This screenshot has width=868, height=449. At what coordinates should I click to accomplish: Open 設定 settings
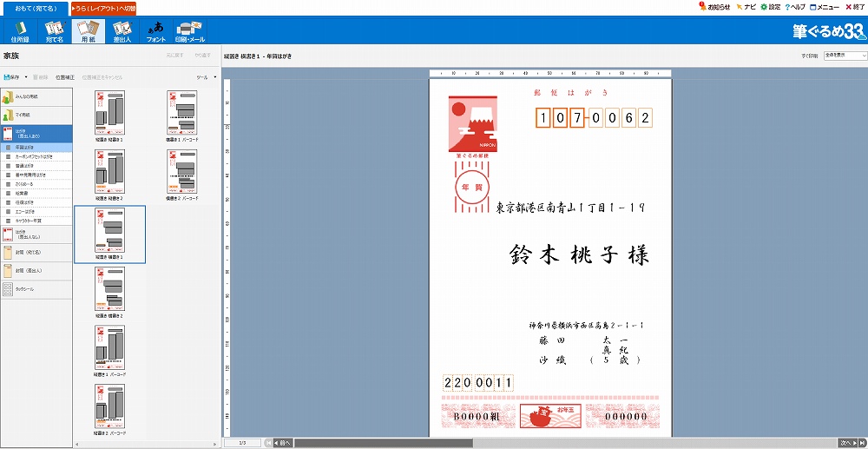(x=771, y=7)
